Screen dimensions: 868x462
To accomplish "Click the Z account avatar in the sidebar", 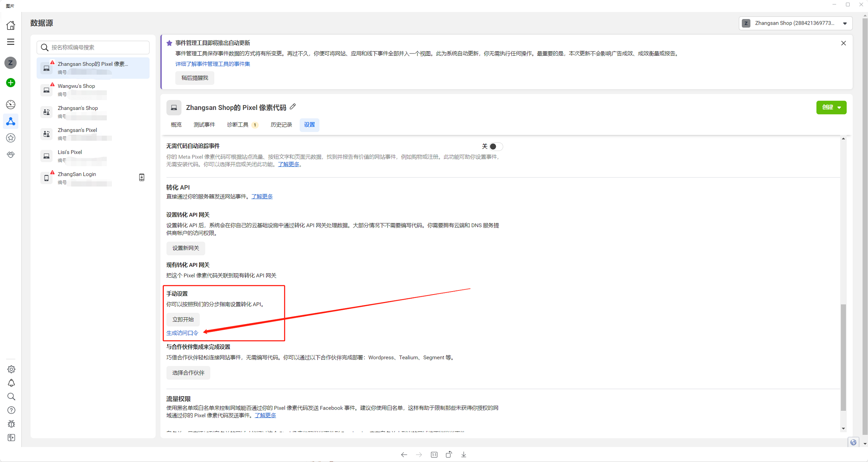I will (x=11, y=63).
